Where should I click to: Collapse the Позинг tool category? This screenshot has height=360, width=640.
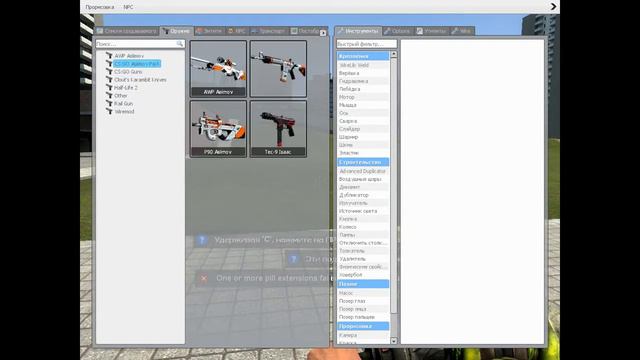363,284
